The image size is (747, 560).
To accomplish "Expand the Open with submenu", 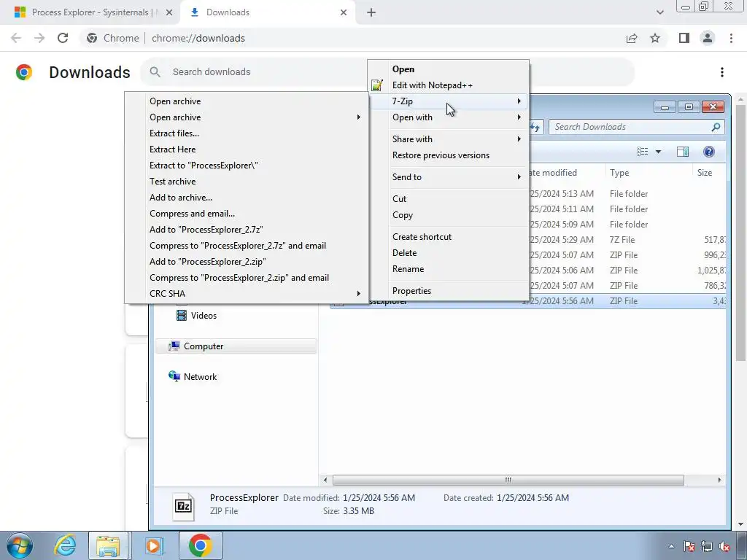I will pos(449,117).
